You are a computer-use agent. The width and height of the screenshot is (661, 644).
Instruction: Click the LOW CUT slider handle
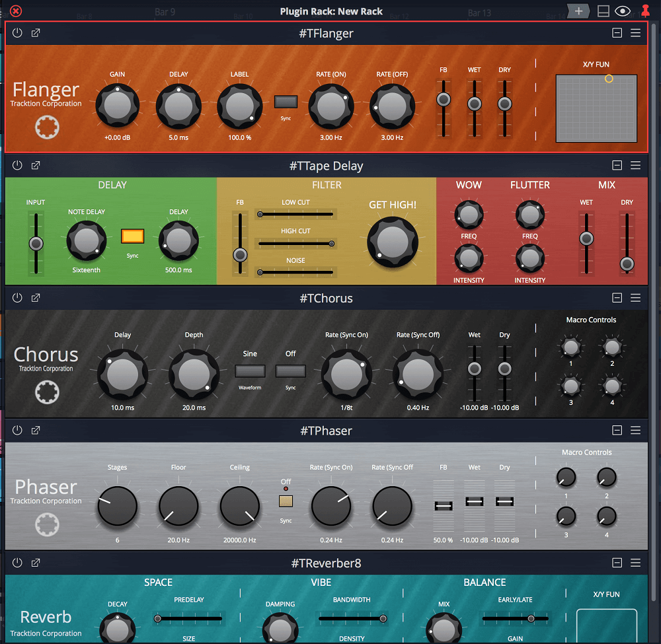tap(260, 215)
